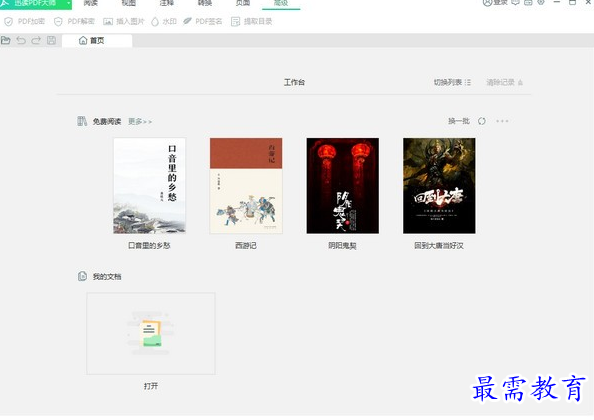The image size is (594, 420).
Task: Click the redo arrow icon
Action: pos(36,40)
